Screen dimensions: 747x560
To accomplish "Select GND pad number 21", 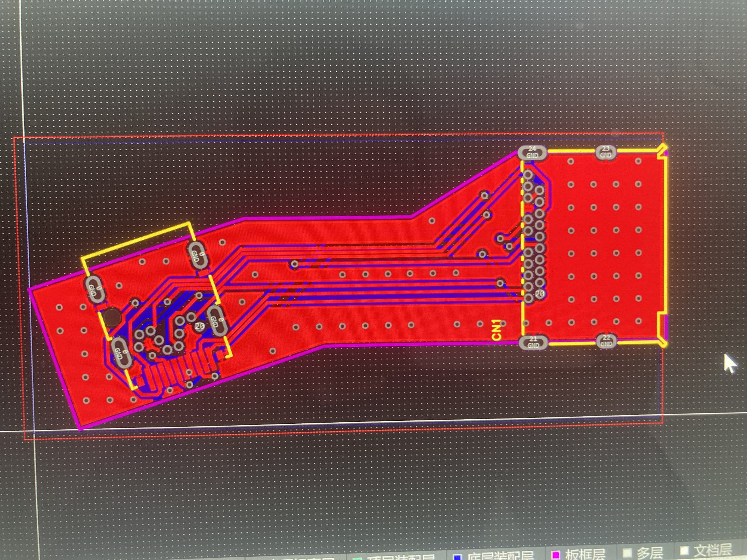I will click(533, 342).
